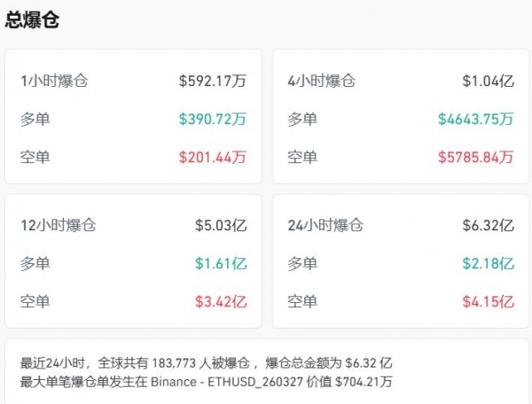Click the 1-hour total $592.17万
This screenshot has width=532, height=404.
point(212,81)
